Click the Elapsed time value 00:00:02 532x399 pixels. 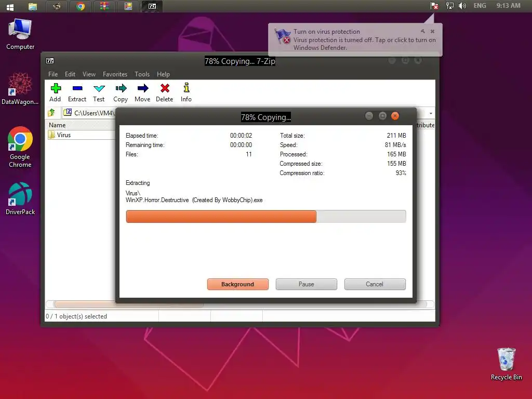[241, 136]
